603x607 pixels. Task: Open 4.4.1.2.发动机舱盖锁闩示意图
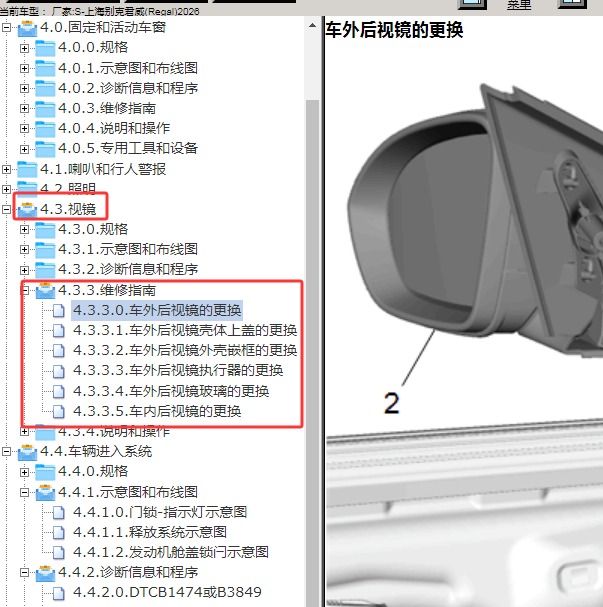(x=171, y=553)
